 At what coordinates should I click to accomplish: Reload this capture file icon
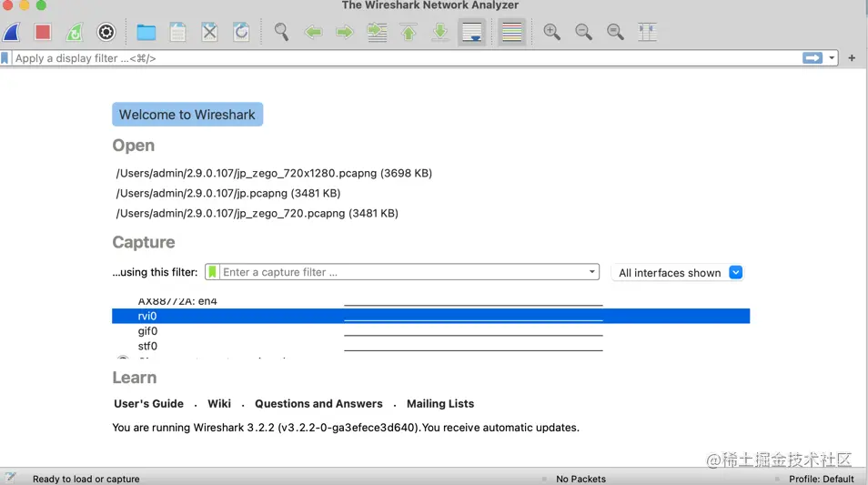pyautogui.click(x=241, y=32)
